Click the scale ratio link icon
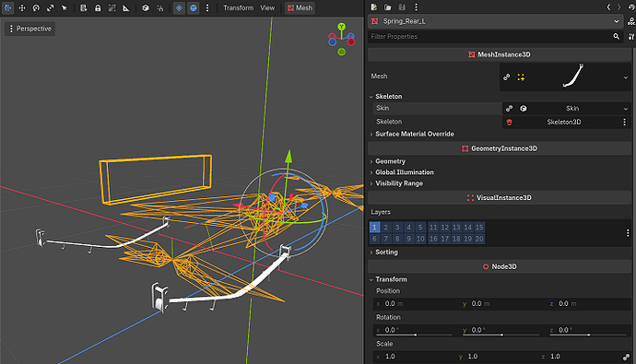Screen dimensions: 636x364 [x=626, y=357]
